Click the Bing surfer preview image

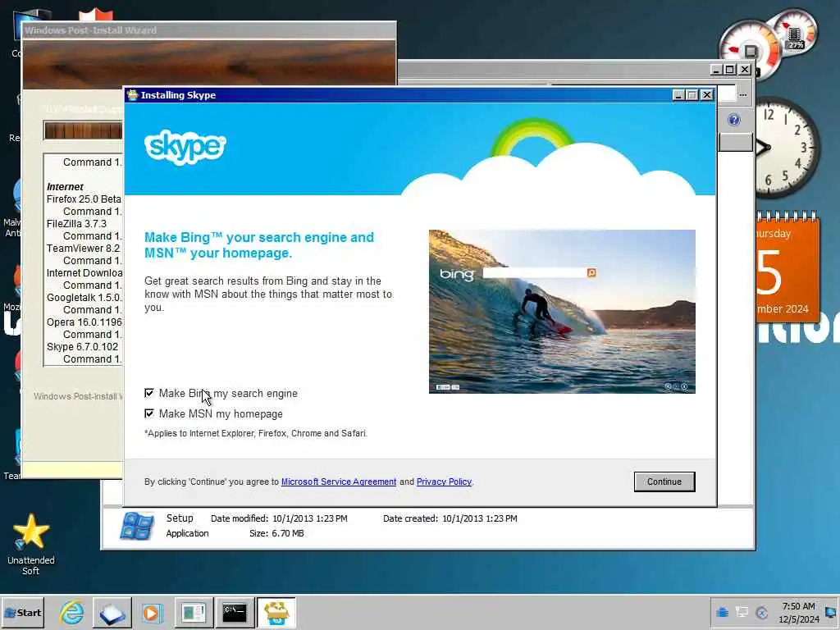click(562, 311)
